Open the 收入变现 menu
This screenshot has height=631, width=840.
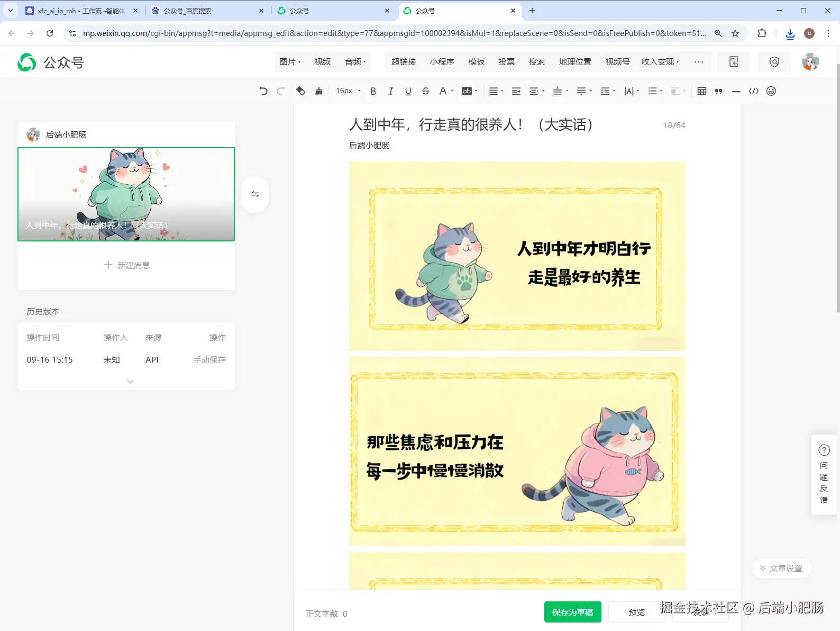[x=660, y=62]
